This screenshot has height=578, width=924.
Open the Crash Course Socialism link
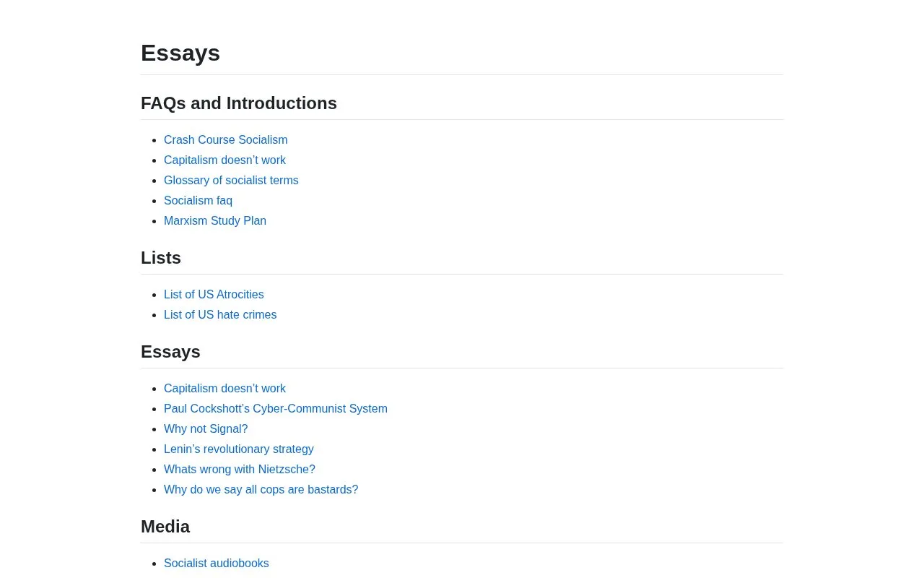[x=225, y=140]
